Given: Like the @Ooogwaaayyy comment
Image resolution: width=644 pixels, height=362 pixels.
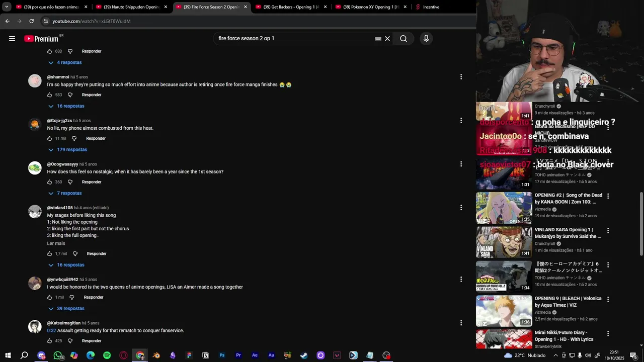Looking at the screenshot, I should 50,182.
